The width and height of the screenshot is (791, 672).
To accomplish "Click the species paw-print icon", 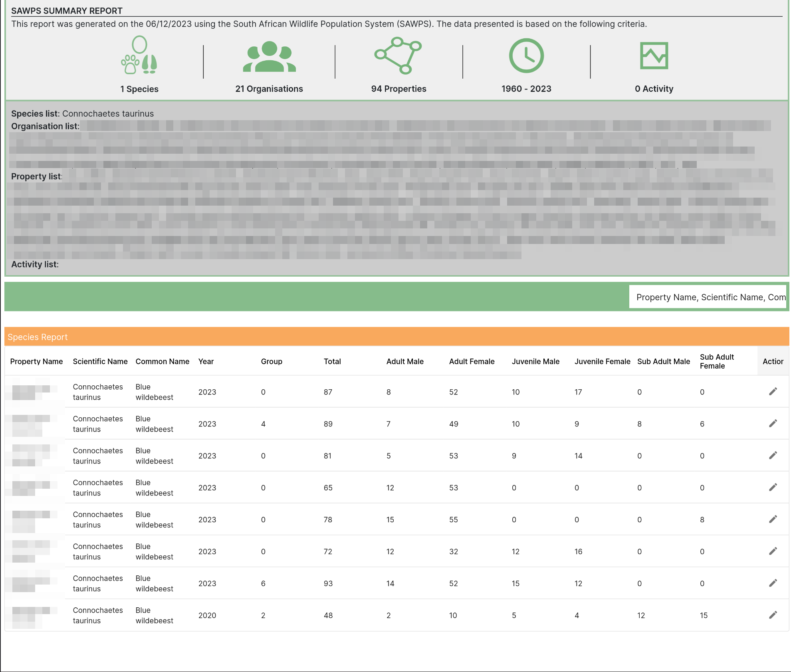I will pyautogui.click(x=139, y=55).
